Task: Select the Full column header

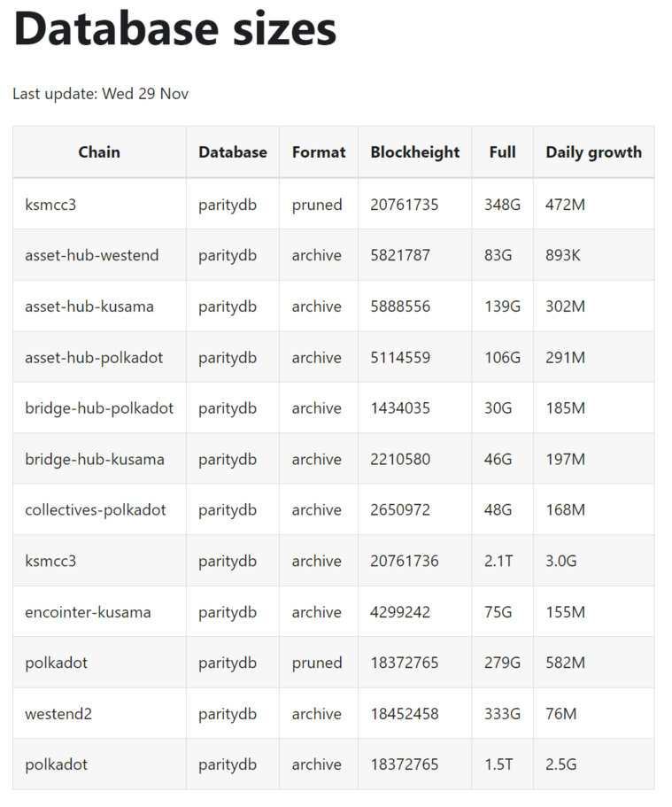Action: click(502, 152)
